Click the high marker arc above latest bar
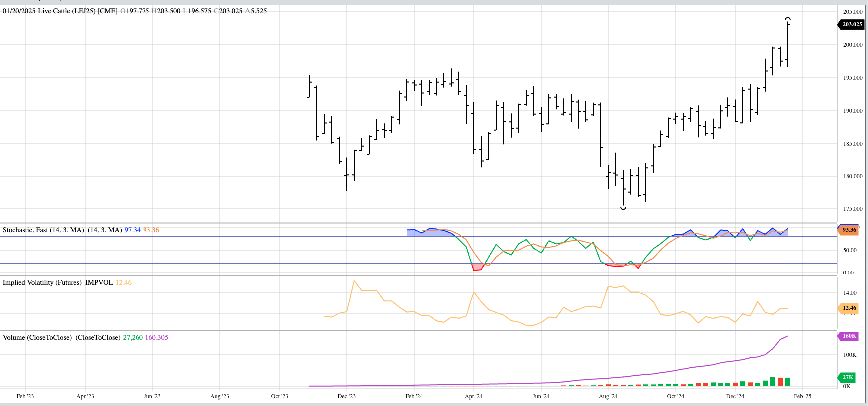This screenshot has height=406, width=868. [788, 19]
